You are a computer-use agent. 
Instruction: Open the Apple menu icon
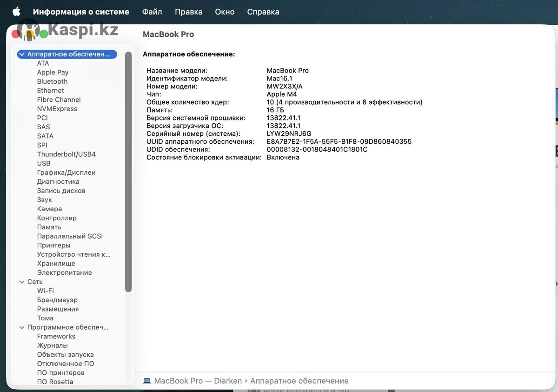pyautogui.click(x=16, y=12)
